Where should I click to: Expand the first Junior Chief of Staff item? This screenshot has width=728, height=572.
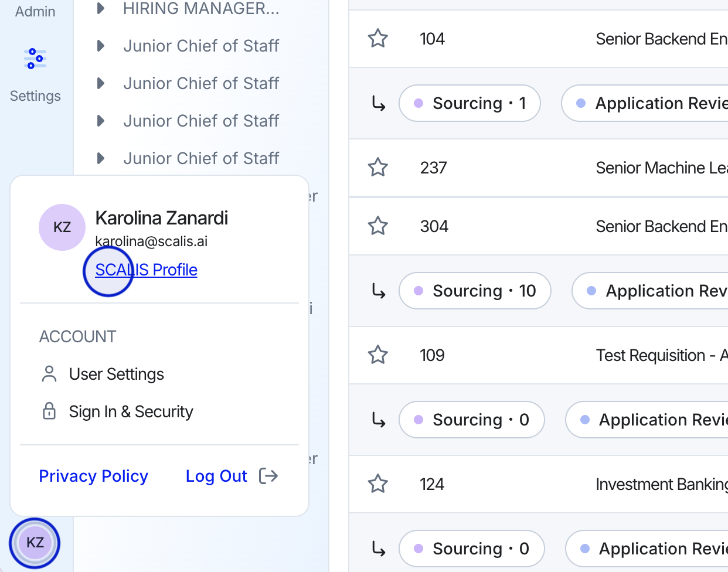coord(101,46)
